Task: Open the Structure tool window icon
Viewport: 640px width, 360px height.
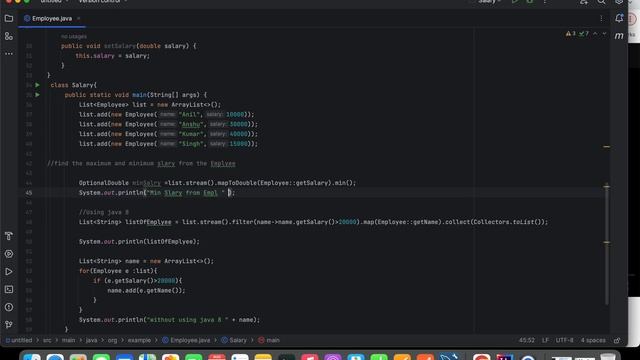Action: click(x=9, y=36)
